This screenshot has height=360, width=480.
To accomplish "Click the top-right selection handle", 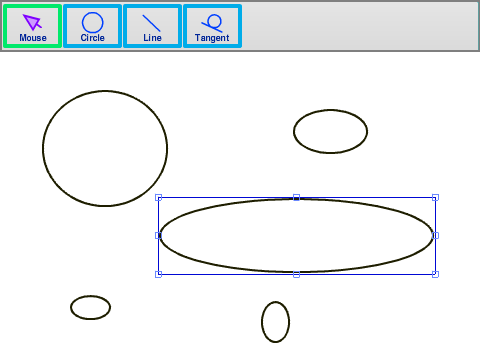I will click(x=435, y=198).
